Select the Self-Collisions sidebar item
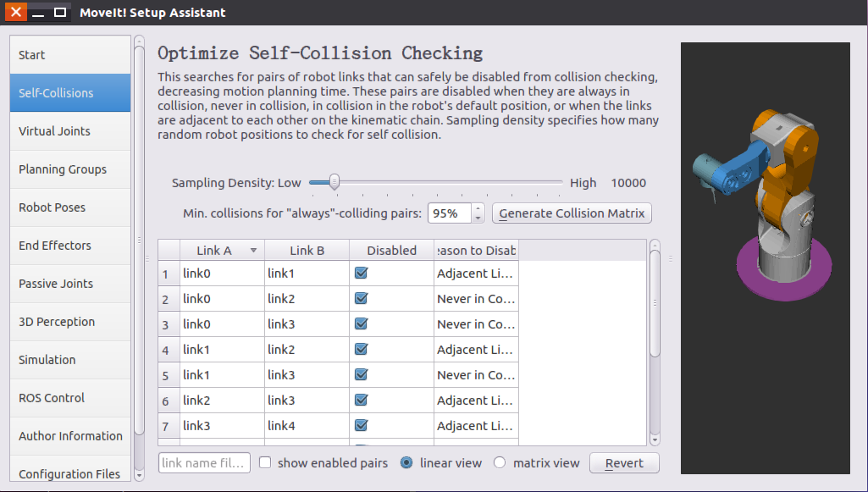Screen dimensions: 868x492 pyautogui.click(x=70, y=93)
